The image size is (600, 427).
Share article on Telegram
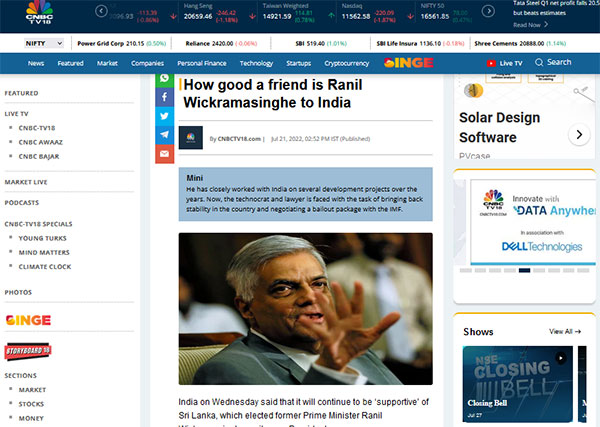click(165, 135)
